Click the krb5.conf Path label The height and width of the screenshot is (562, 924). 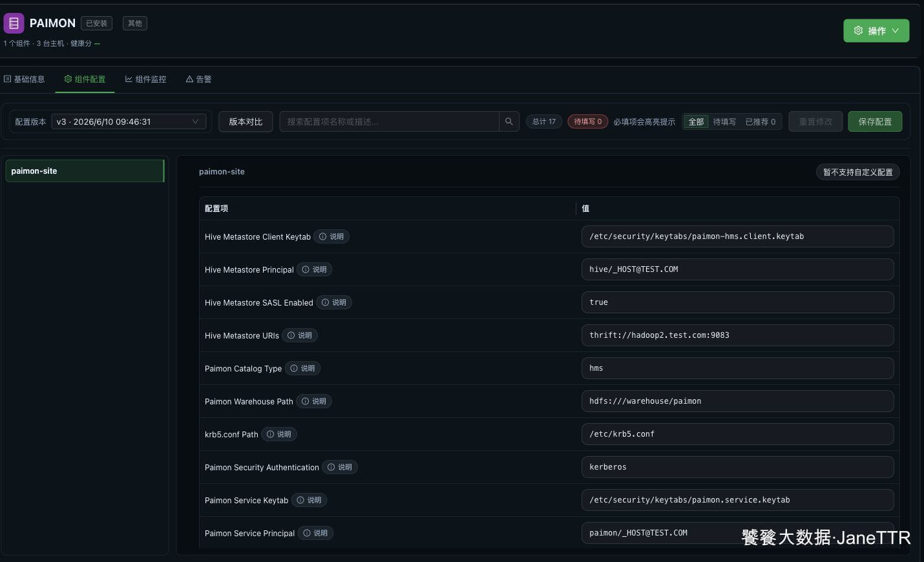point(231,435)
